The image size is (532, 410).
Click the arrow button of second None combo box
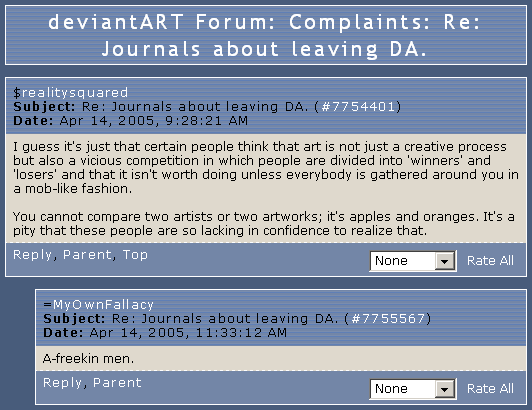(x=444, y=389)
